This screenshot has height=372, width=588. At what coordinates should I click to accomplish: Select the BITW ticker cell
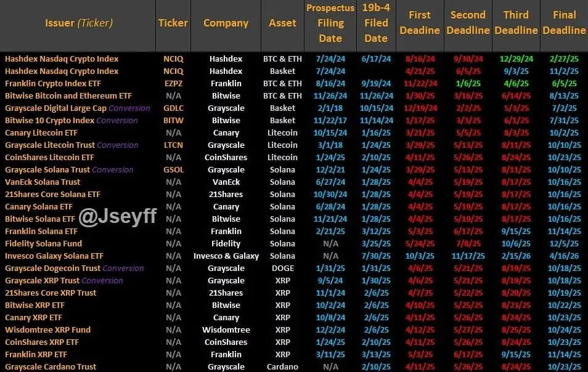click(x=174, y=121)
